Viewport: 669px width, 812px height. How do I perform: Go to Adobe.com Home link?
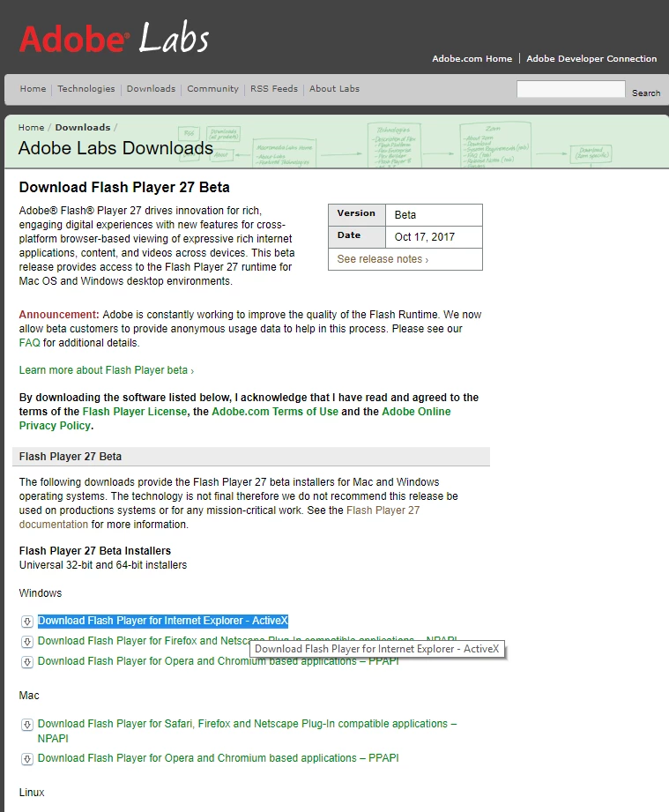[472, 58]
